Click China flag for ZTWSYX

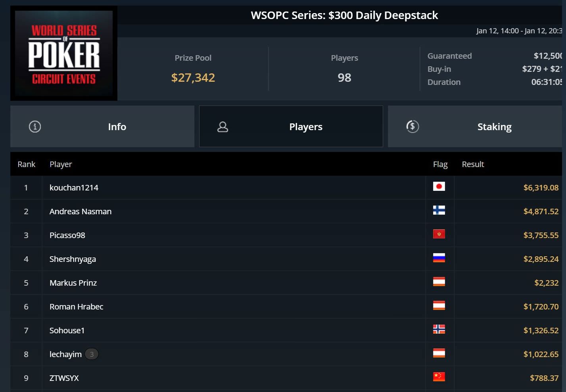pos(439,377)
